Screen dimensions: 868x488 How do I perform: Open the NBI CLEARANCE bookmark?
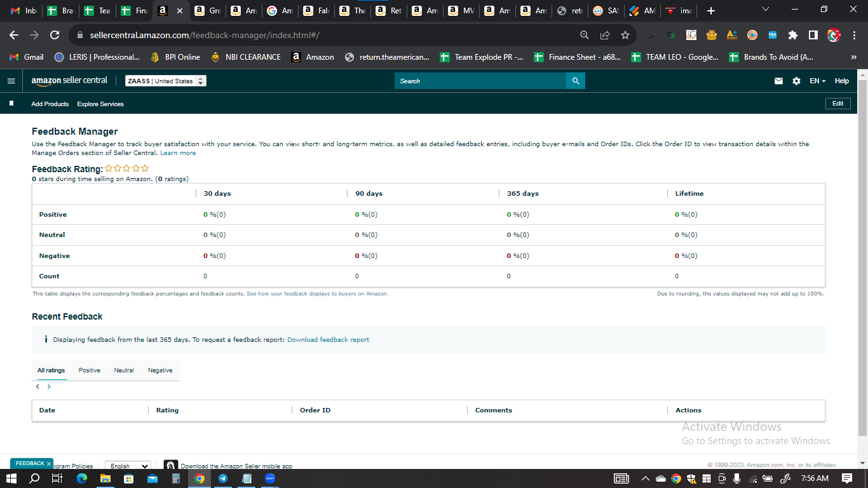click(x=246, y=57)
